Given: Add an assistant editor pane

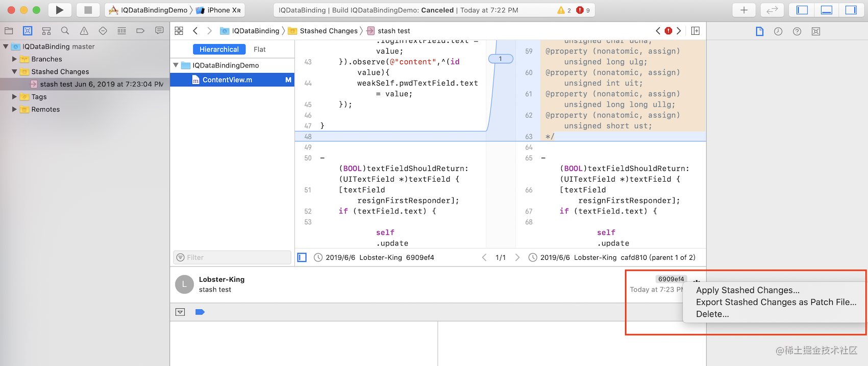Looking at the screenshot, I should pyautogui.click(x=695, y=31).
